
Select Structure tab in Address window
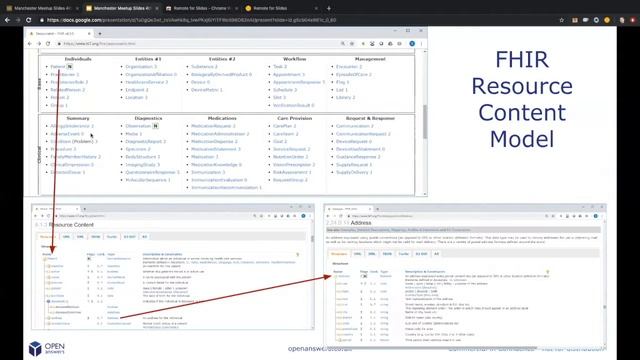click(x=339, y=254)
